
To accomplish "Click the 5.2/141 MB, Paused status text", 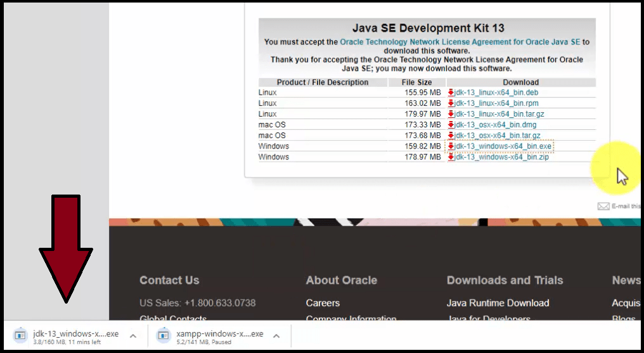I will click(203, 342).
